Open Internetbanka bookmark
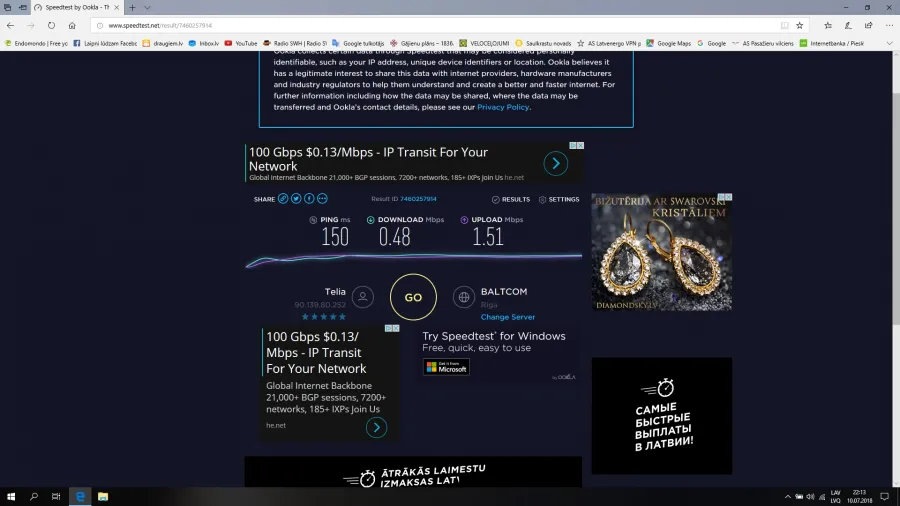This screenshot has width=900, height=506. click(x=832, y=43)
